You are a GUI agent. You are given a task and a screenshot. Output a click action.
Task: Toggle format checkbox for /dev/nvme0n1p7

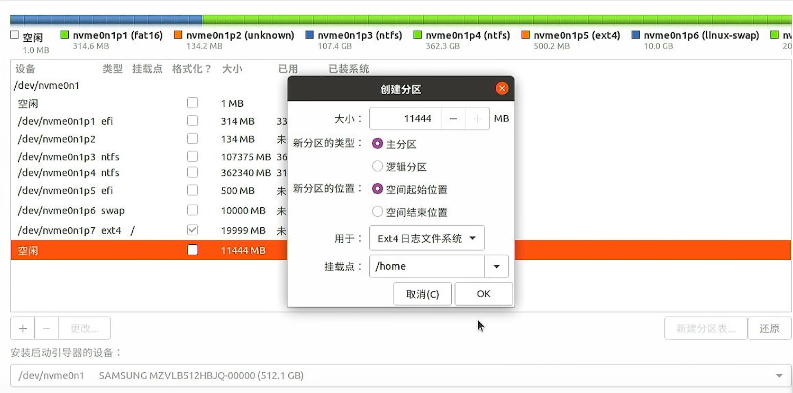pos(192,230)
